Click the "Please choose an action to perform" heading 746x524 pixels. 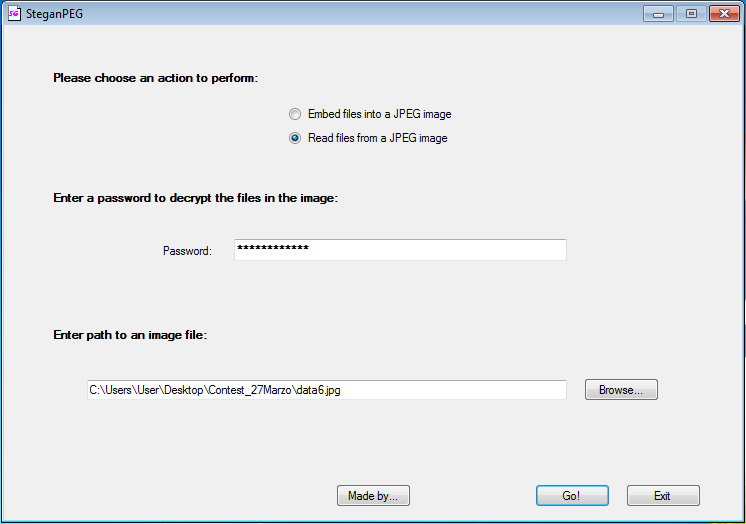click(156, 78)
